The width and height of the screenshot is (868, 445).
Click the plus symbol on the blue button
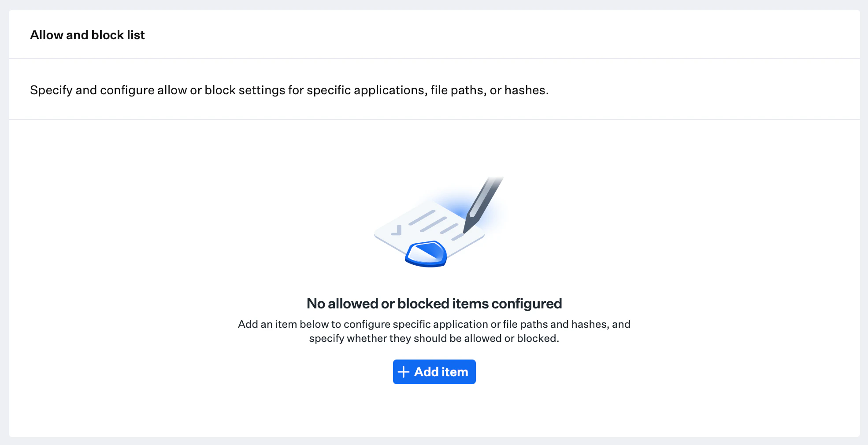coord(403,372)
